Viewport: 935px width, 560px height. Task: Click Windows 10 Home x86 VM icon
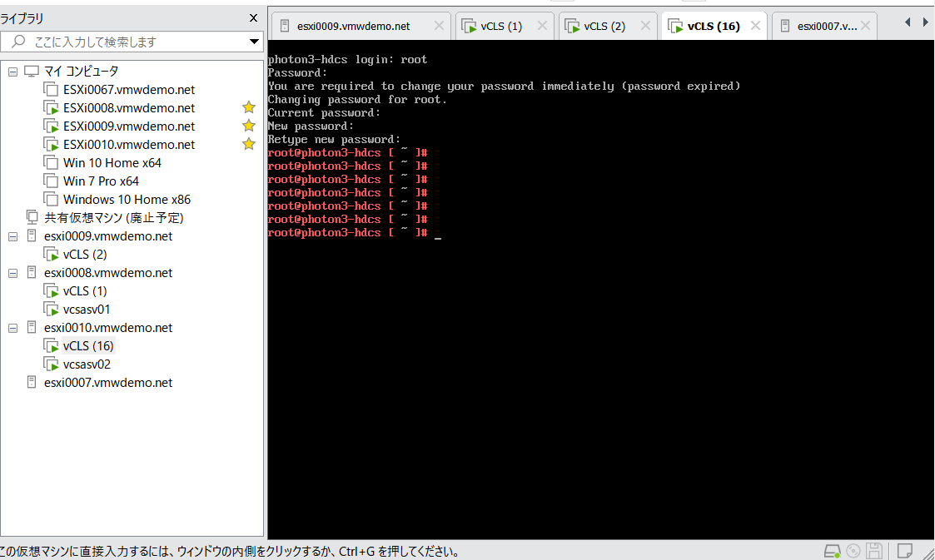click(52, 200)
